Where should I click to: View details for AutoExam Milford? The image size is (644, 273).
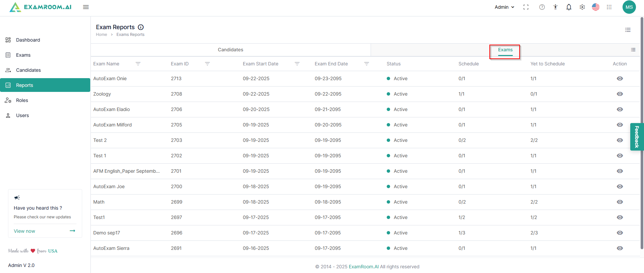click(620, 125)
